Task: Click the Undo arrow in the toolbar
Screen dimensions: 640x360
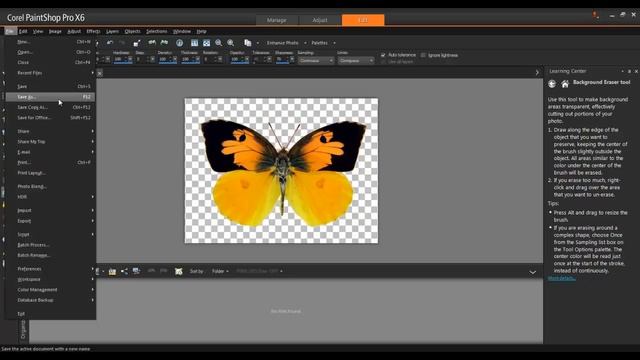Action: click(110, 42)
